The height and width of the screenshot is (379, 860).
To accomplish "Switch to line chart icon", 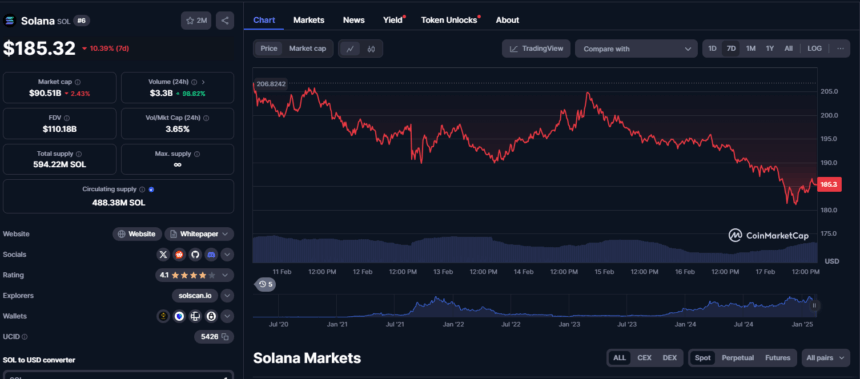I will point(350,49).
